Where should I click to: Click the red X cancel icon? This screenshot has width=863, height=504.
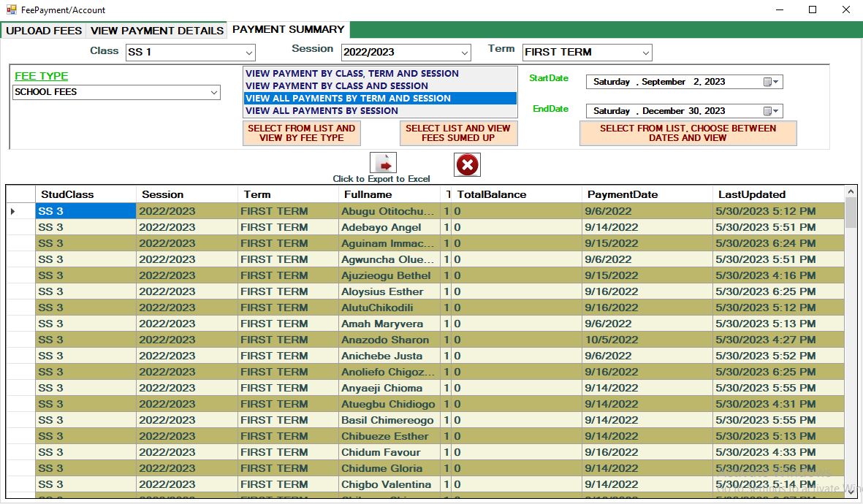tap(467, 164)
